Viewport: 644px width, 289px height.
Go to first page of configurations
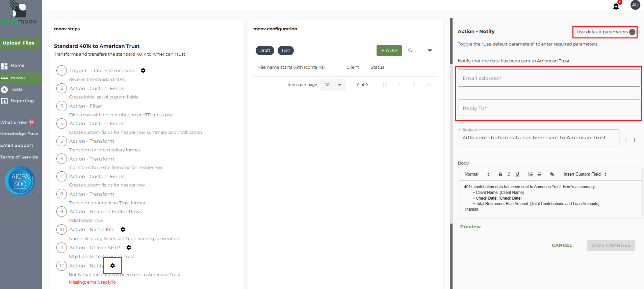pyautogui.click(x=385, y=85)
